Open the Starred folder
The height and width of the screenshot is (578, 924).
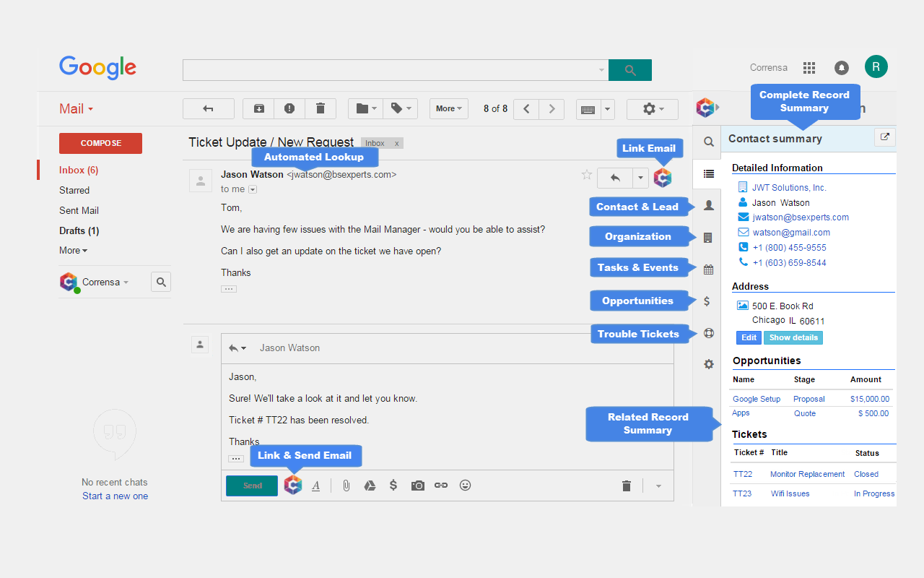(x=74, y=190)
